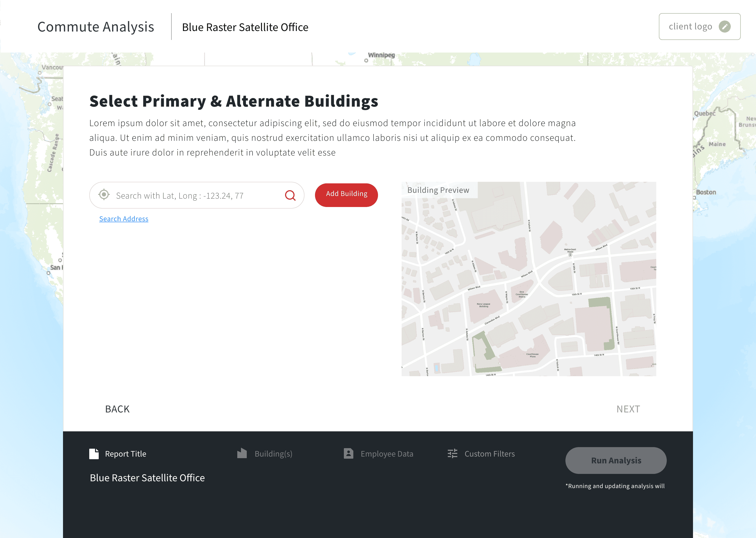Switch to the Custom Filters step

point(490,454)
